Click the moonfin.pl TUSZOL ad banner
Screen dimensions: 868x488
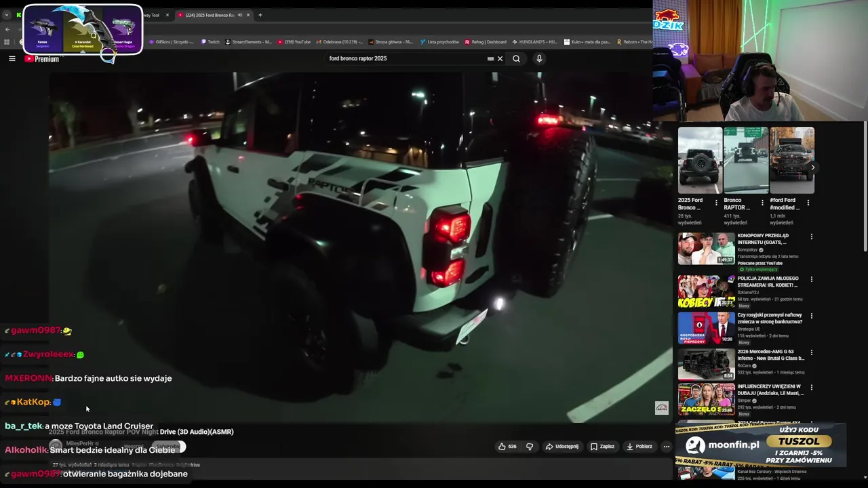pos(760,446)
